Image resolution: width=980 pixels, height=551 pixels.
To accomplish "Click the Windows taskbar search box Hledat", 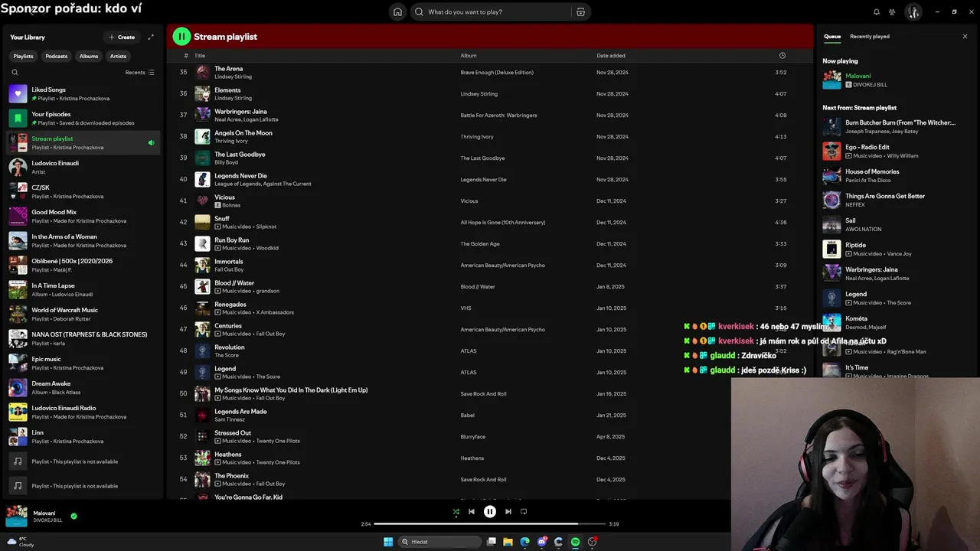I will 439,542.
